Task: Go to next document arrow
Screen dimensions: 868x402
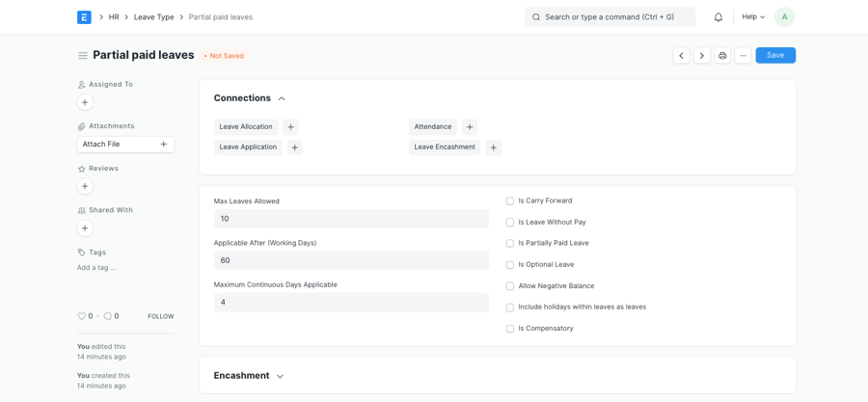Action: 701,56
